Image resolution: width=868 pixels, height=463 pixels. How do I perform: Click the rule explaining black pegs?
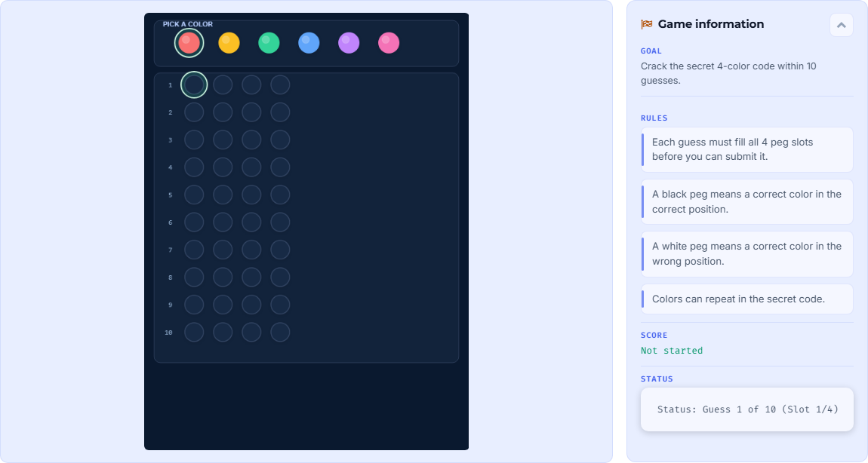pyautogui.click(x=746, y=202)
